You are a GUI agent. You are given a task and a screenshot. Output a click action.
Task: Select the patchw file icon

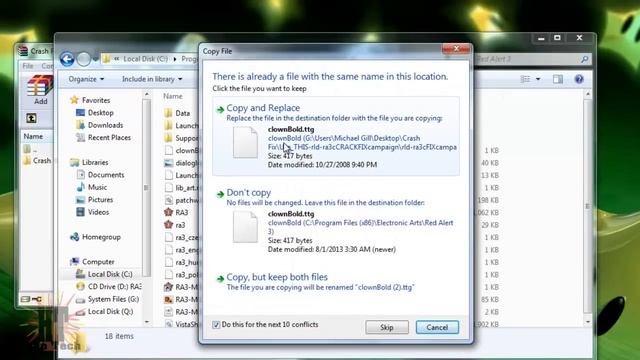point(168,200)
